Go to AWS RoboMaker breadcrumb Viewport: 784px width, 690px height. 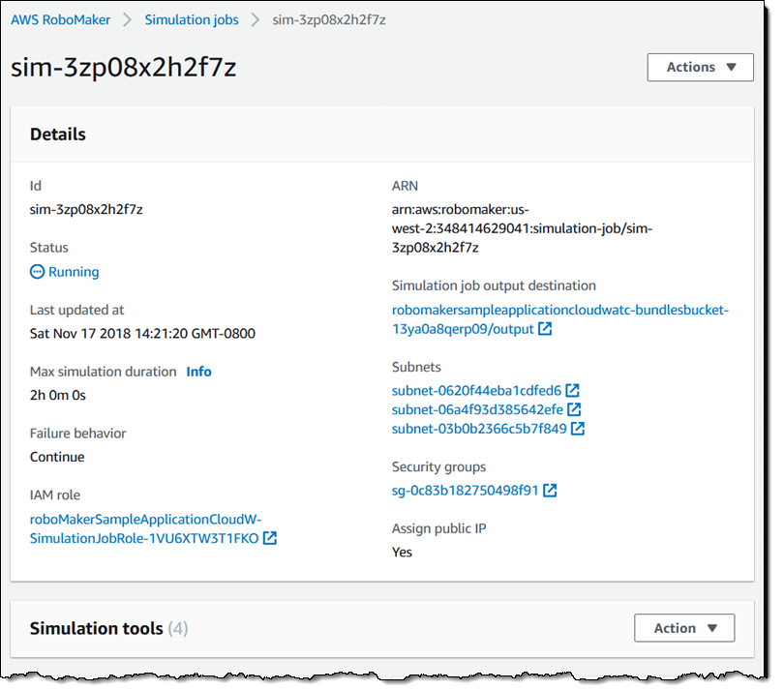coord(61,19)
